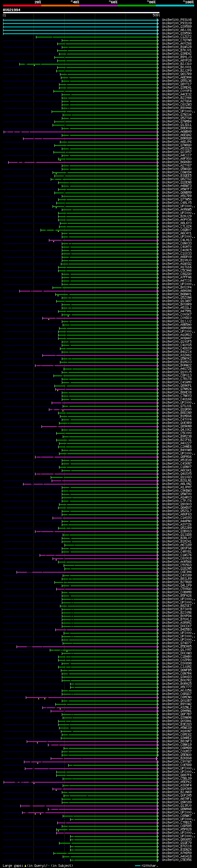The height and width of the screenshot is (868, 197).
Task: Select hit label UniRef100_A2TQG4
Action: click(177, 101)
